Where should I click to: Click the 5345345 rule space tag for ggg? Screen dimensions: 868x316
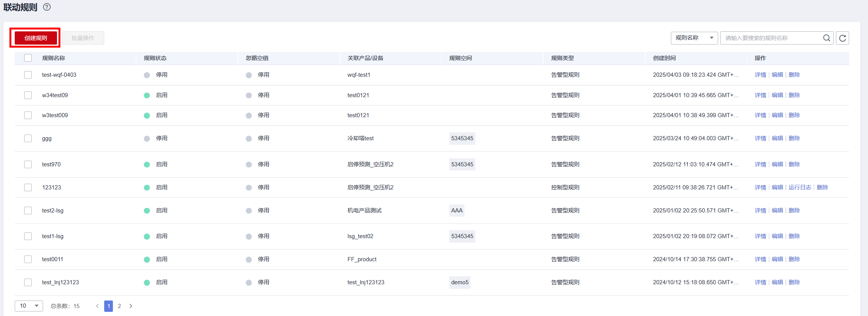462,138
